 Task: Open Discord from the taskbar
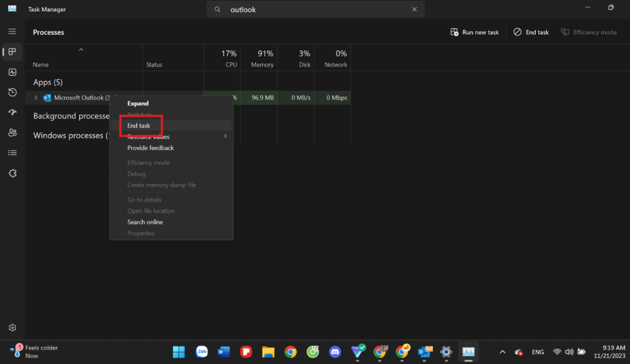(335, 352)
